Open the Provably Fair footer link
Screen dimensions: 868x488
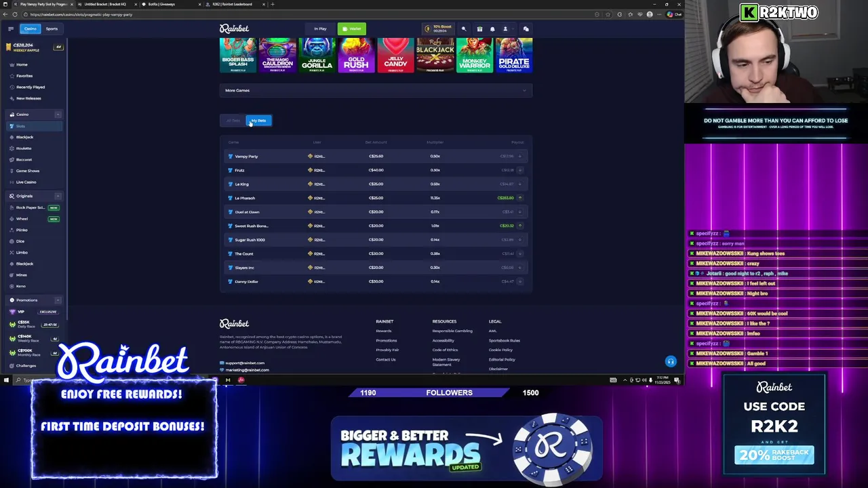coord(387,350)
